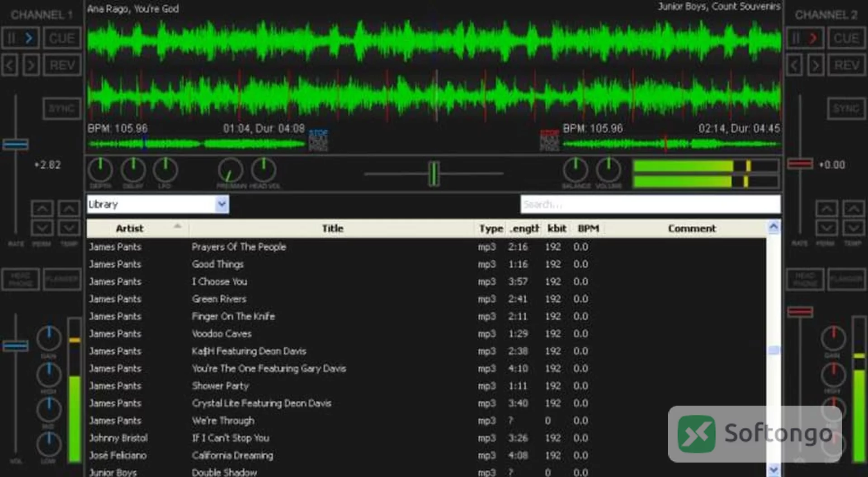Toggle Channel 2 HEADPHONE cue button
This screenshot has height=477, width=868.
click(805, 279)
